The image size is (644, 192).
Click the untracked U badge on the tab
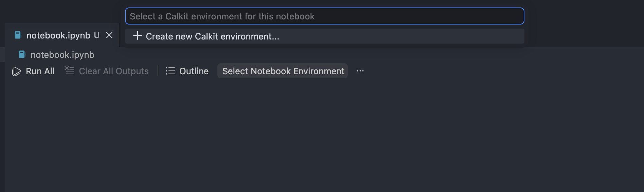pos(97,35)
